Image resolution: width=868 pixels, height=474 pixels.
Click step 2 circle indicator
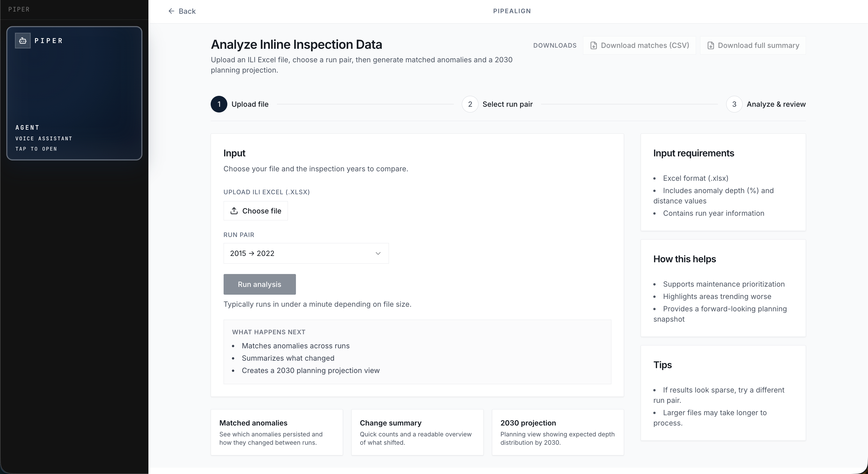pyautogui.click(x=470, y=104)
